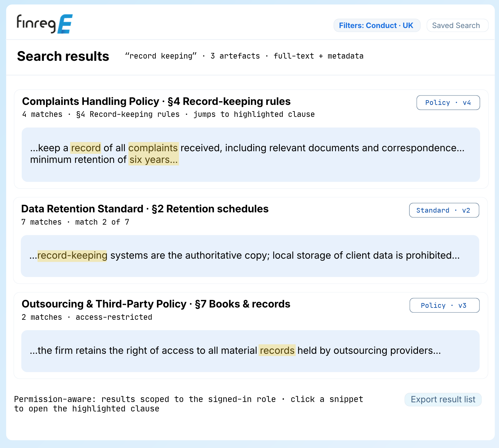Click "2 matches · access-restricted" line
Viewport: 499px width, 448px height.
tap(87, 317)
